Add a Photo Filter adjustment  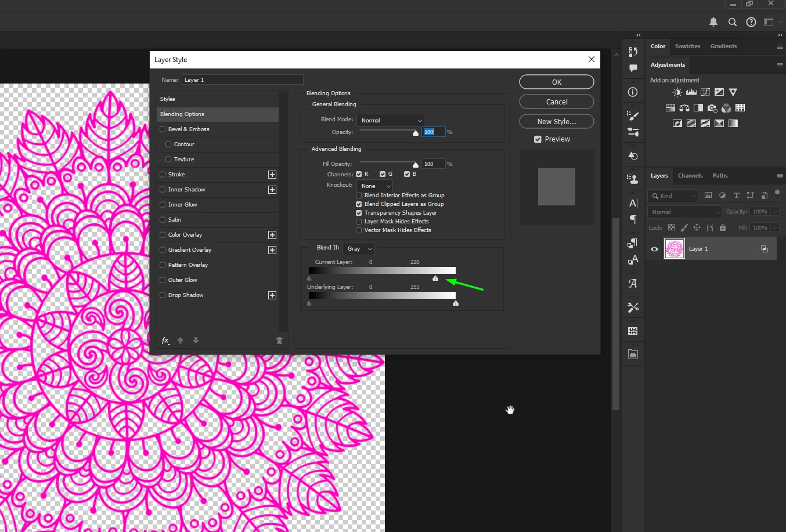(x=712, y=108)
